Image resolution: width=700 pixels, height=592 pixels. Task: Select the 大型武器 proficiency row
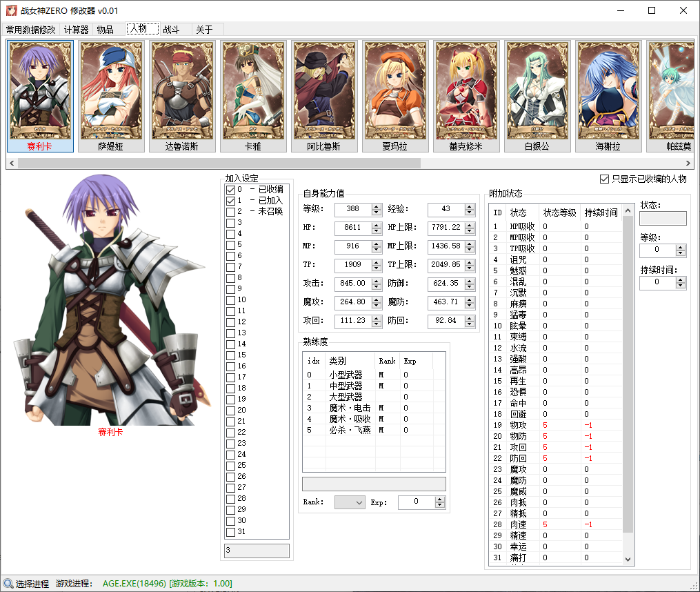(x=374, y=397)
